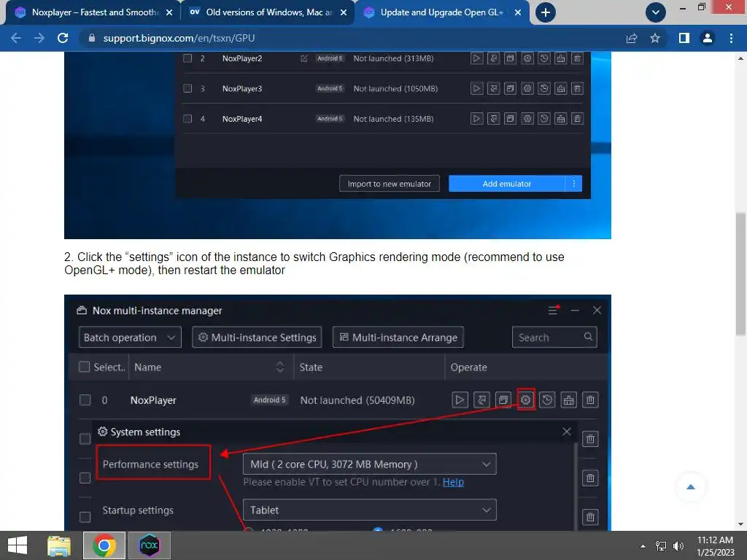Tick the NoxPlayer3 row checkbox

(187, 88)
